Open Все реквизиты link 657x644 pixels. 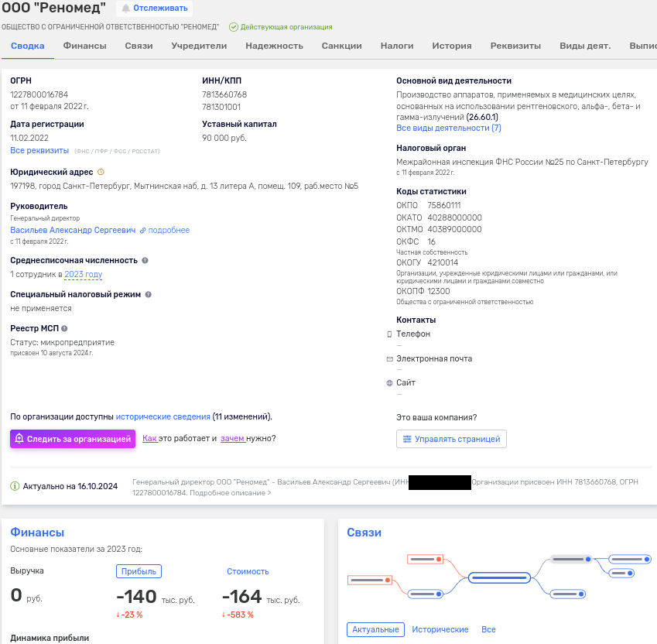[x=39, y=150]
